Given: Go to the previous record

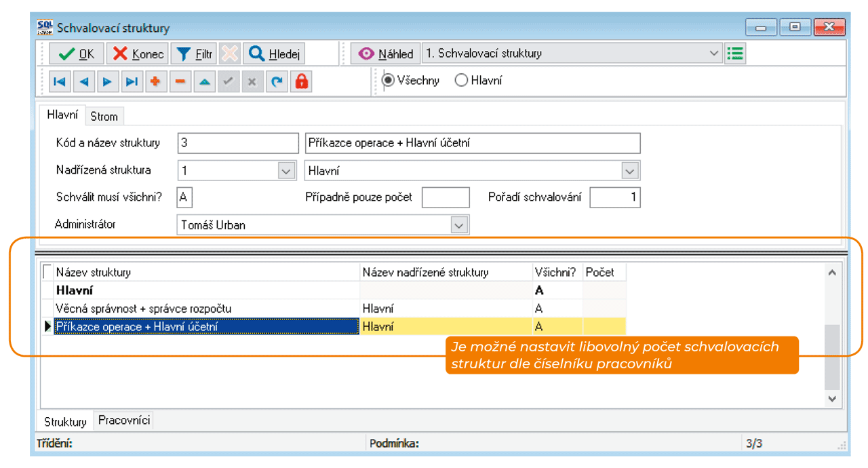Looking at the screenshot, I should click(x=83, y=82).
